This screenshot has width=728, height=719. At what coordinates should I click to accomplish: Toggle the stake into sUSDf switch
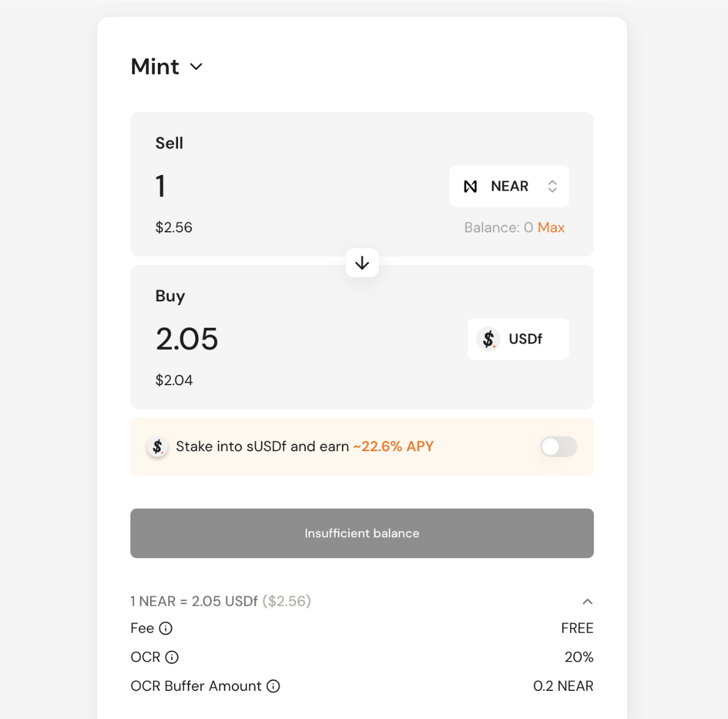[x=559, y=447]
